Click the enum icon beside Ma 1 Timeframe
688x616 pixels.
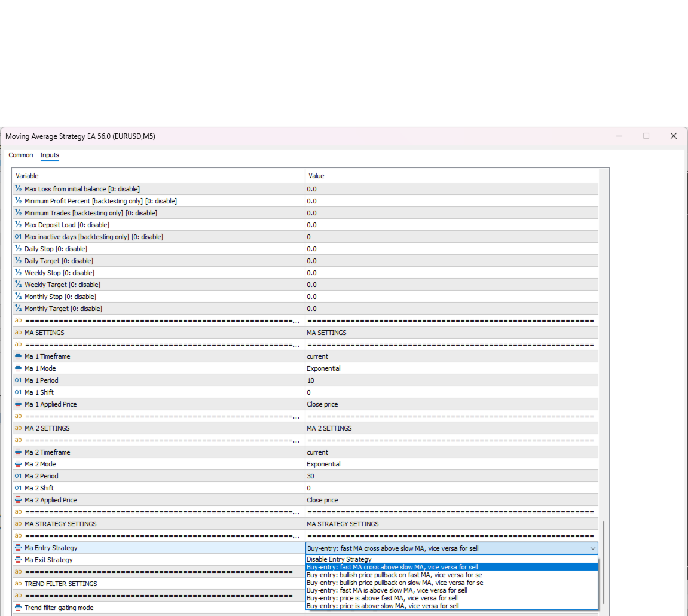tap(18, 356)
